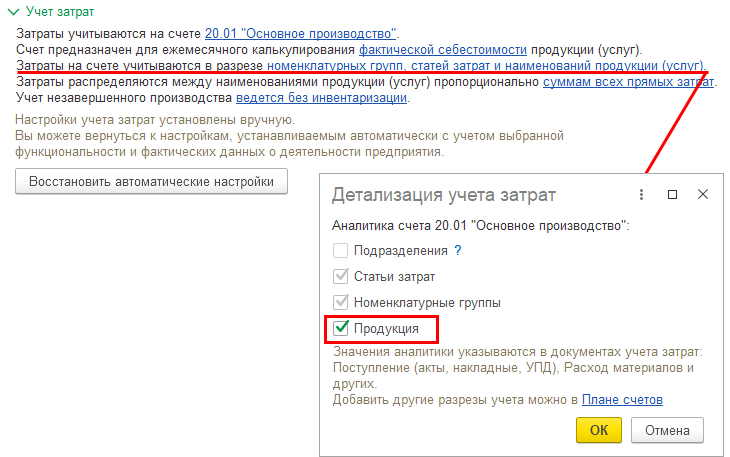Enable the Подразделения checkbox

click(340, 251)
